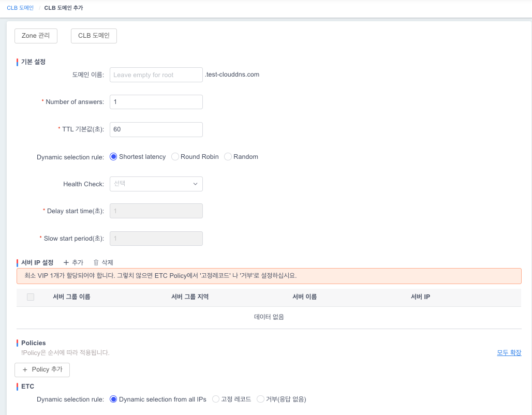This screenshot has height=415, width=532.
Task: Select Round Robin radio option
Action: pos(175,156)
